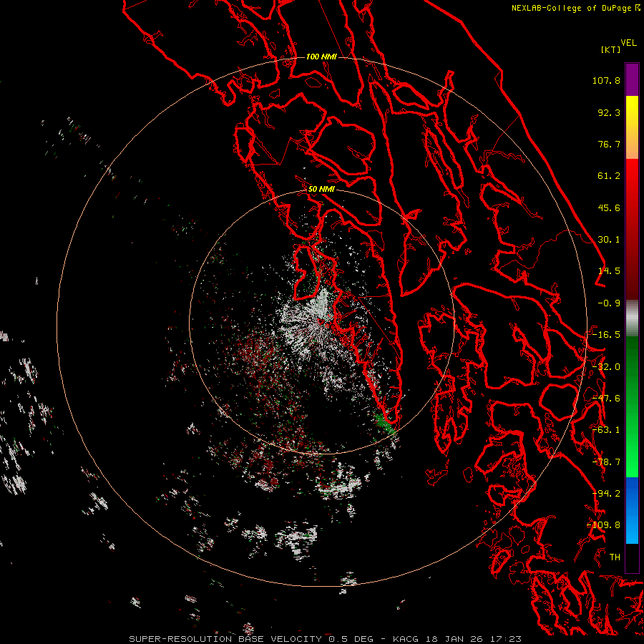Click the 30.1 value on the scale

tap(609, 240)
